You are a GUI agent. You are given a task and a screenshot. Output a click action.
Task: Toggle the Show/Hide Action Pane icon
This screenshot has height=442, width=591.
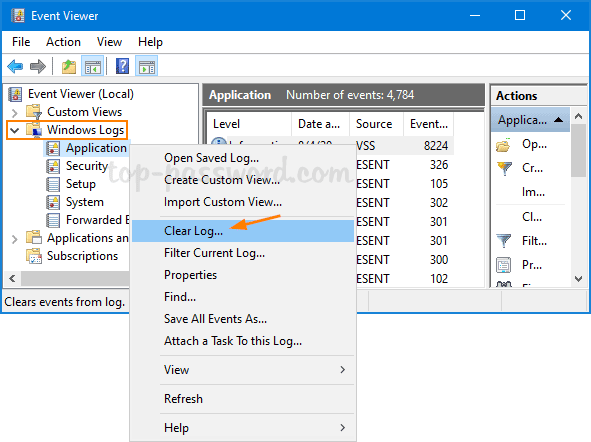(x=147, y=67)
